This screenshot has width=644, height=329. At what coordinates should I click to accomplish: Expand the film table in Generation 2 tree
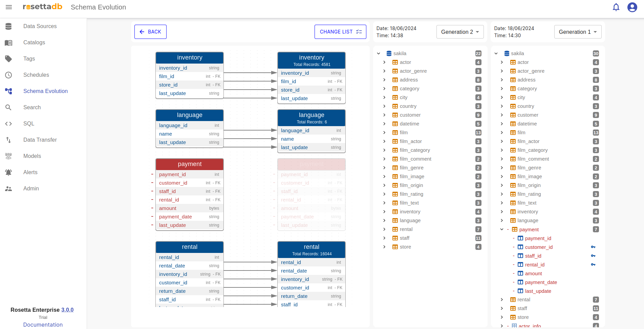pos(384,133)
